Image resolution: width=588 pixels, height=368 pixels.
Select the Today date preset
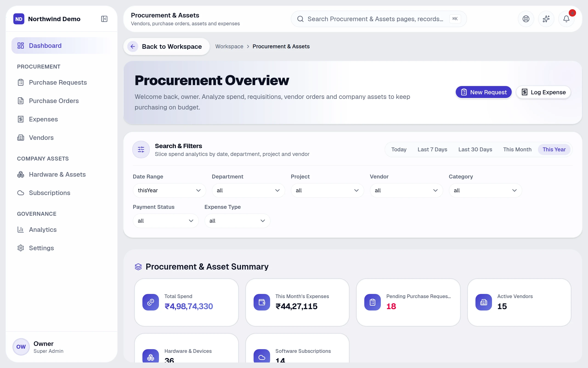(399, 149)
